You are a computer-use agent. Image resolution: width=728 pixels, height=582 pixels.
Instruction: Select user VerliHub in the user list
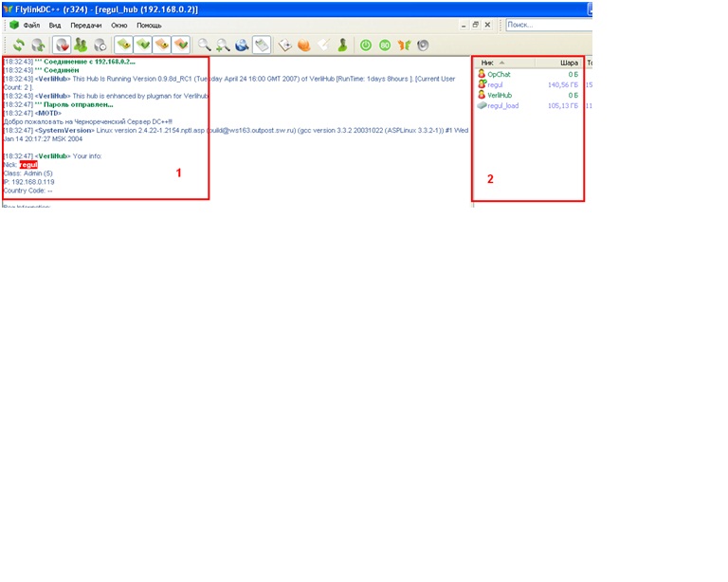coord(500,95)
